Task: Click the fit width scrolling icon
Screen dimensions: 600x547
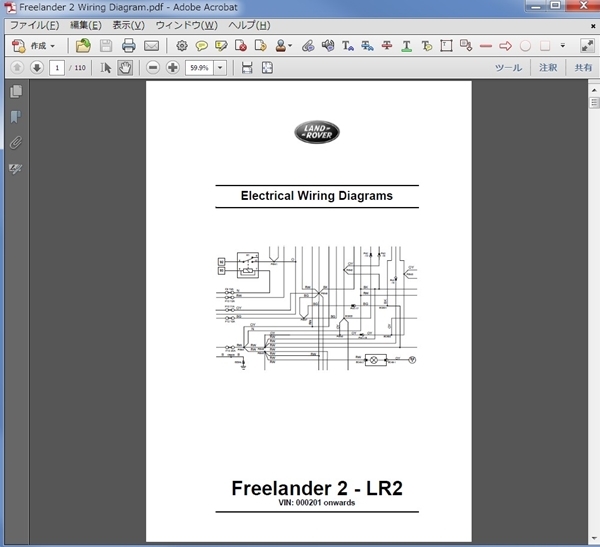Action: (x=247, y=68)
